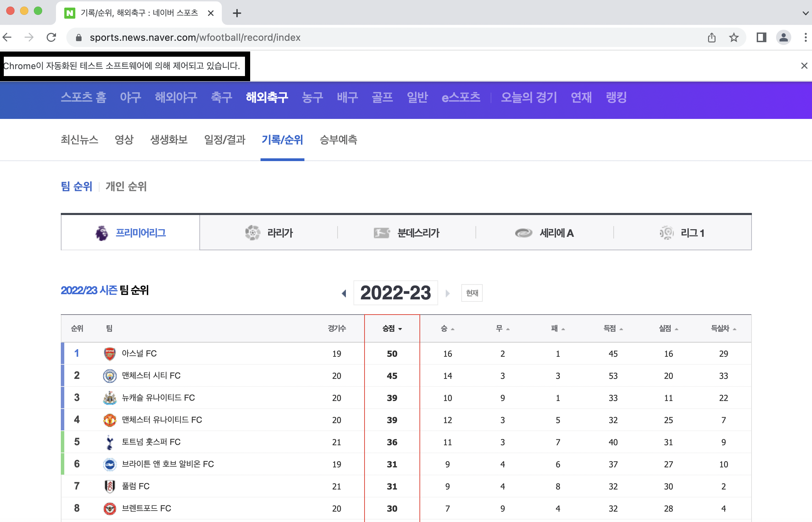Open the 분데스리가 league tab

[x=407, y=233]
